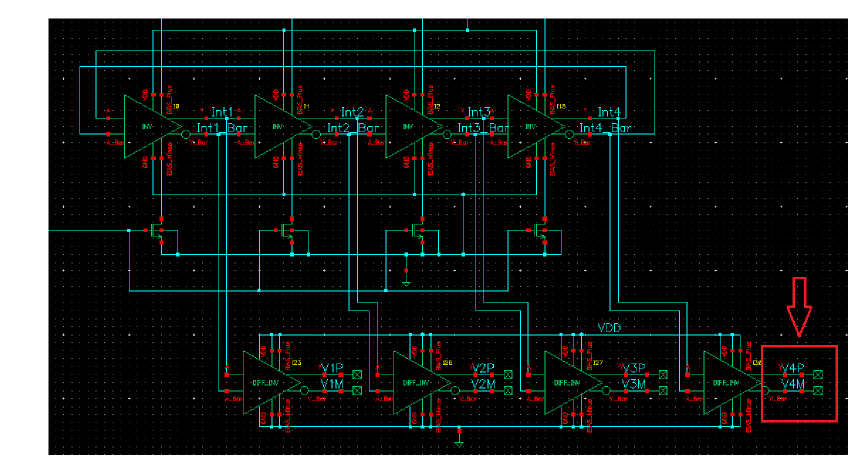Screen dimensions: 860x468
Task: Click the V2M output pin square
Action: pyautogui.click(x=508, y=391)
